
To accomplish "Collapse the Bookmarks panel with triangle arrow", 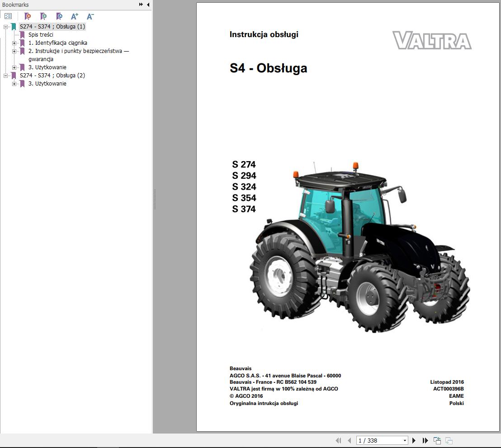I will tap(148, 5).
